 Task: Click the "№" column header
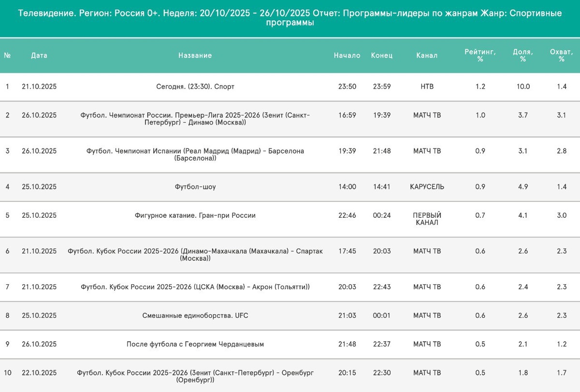pos(7,56)
